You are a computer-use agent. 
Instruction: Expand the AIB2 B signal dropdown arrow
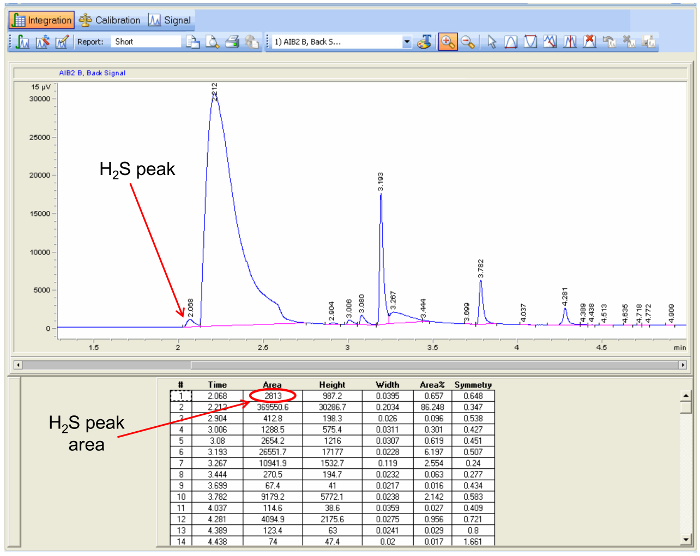coord(407,42)
